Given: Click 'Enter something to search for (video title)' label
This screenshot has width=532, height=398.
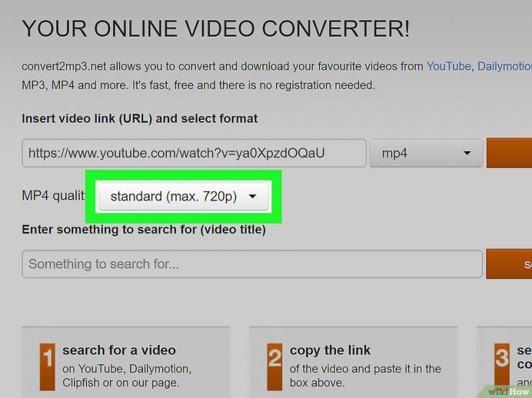Looking at the screenshot, I should (144, 229).
